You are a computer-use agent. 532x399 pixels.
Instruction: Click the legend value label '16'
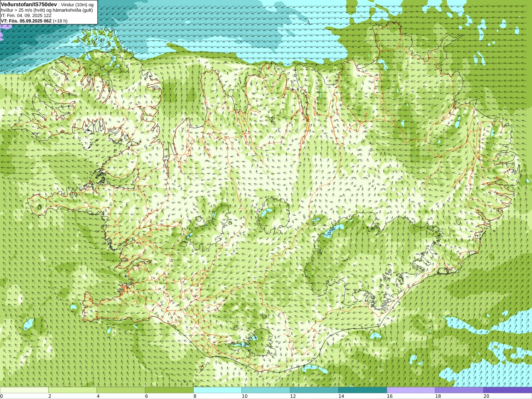point(389,396)
